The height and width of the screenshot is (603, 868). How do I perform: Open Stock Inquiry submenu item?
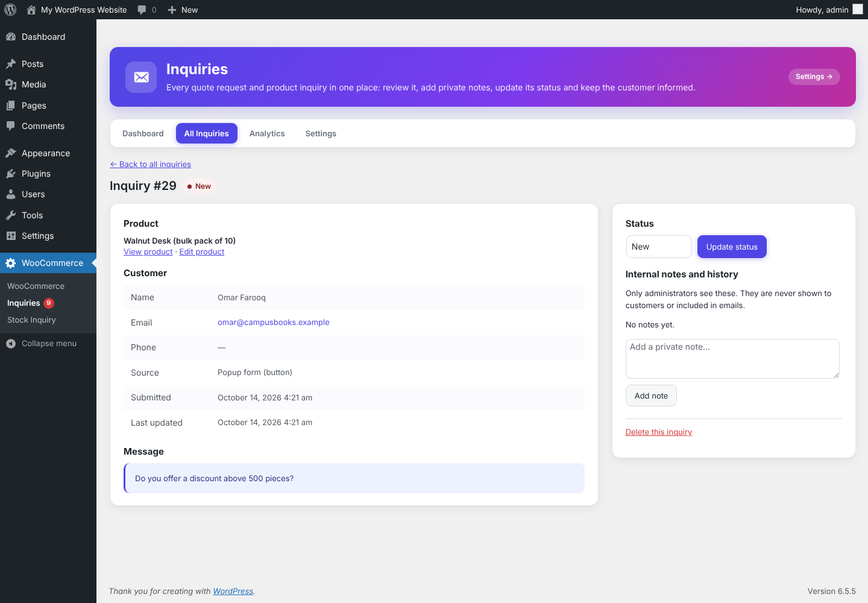click(31, 320)
